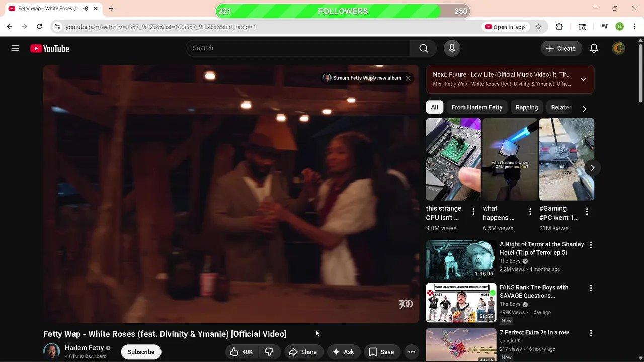Click the Ask button
Image resolution: width=644 pixels, height=362 pixels.
pos(343,352)
